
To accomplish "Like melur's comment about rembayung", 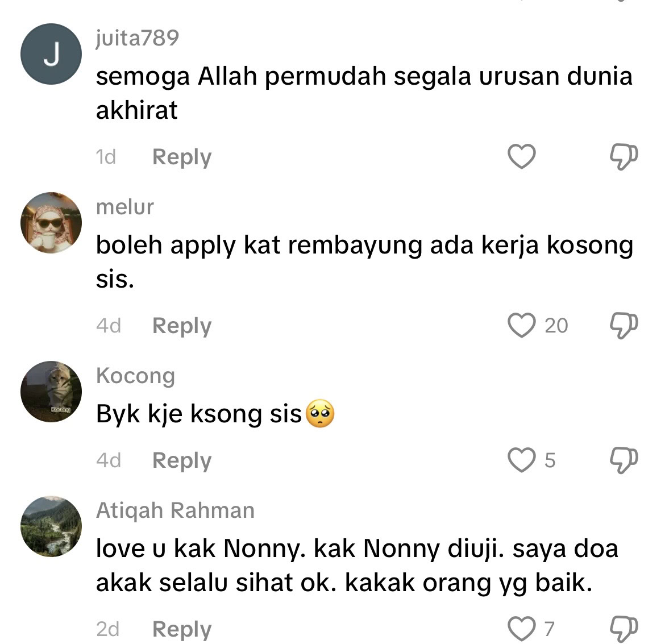I will pos(522,325).
